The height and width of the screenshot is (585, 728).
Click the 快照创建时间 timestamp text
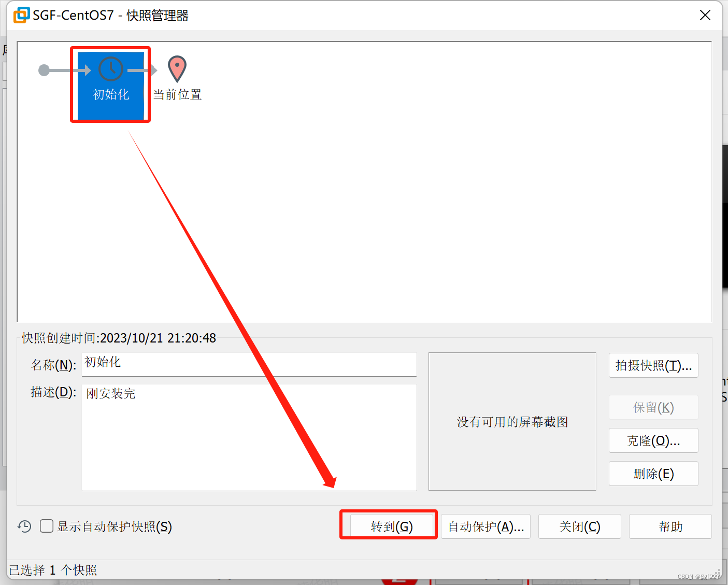click(x=119, y=338)
